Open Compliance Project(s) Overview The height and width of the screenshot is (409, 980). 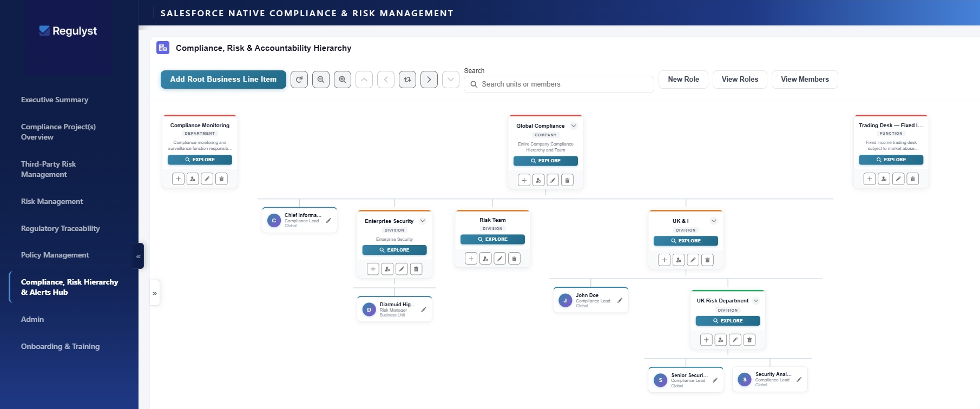pyautogui.click(x=58, y=132)
